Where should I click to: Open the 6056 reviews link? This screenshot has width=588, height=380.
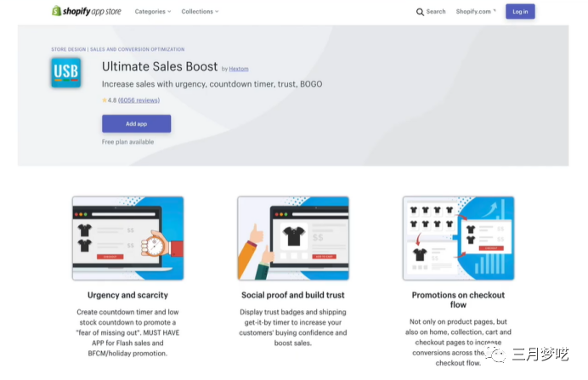tap(139, 100)
